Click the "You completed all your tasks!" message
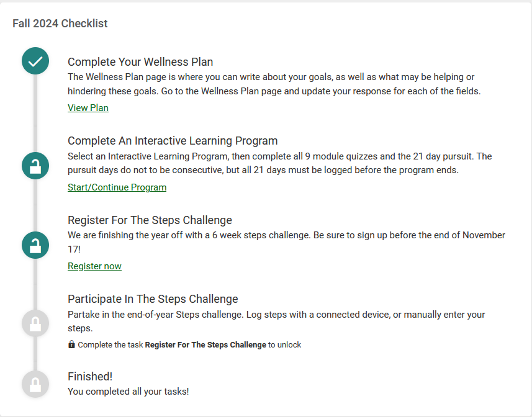This screenshot has height=417, width=532. pos(128,392)
